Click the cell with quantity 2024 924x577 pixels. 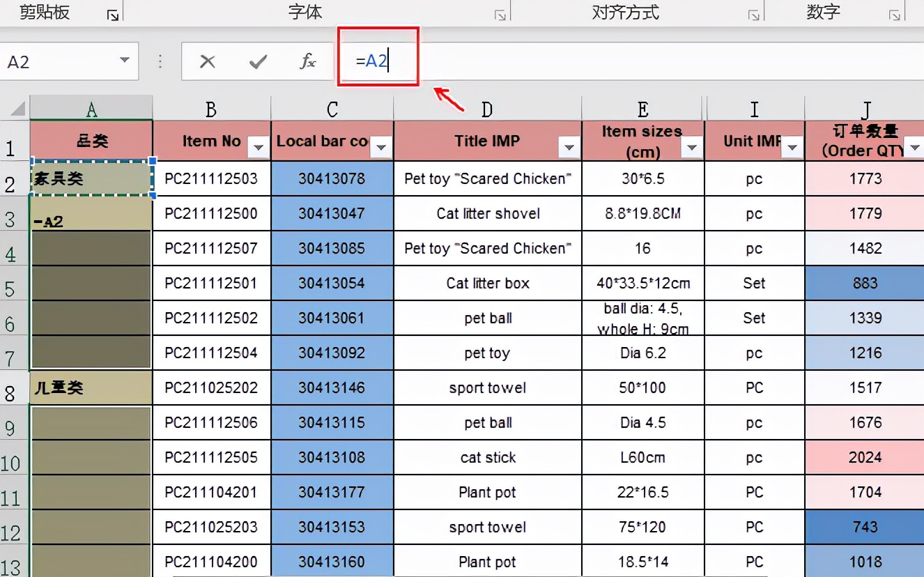(x=863, y=457)
